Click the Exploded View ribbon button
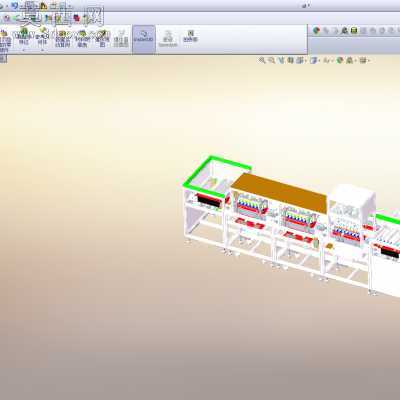This screenshot has height=400, width=400. pyautogui.click(x=103, y=38)
